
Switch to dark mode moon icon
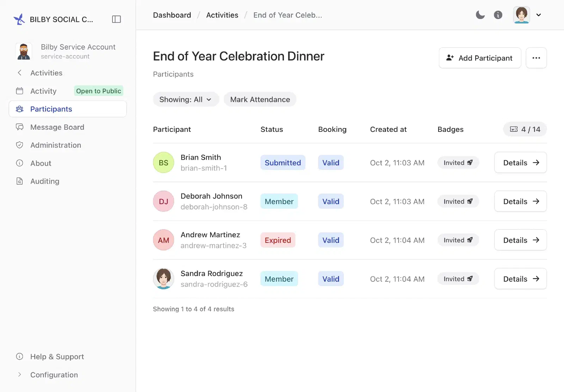(480, 15)
